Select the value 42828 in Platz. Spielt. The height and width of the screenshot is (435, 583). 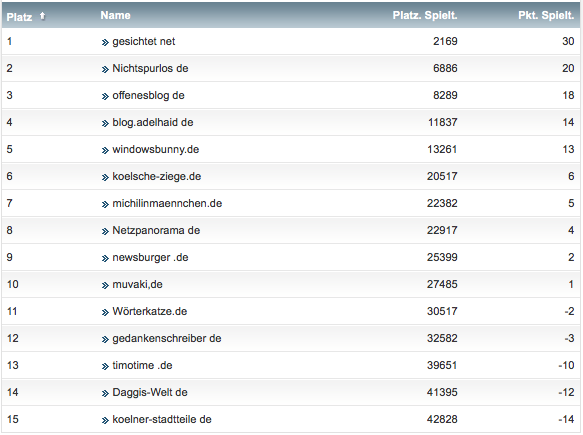pos(442,419)
